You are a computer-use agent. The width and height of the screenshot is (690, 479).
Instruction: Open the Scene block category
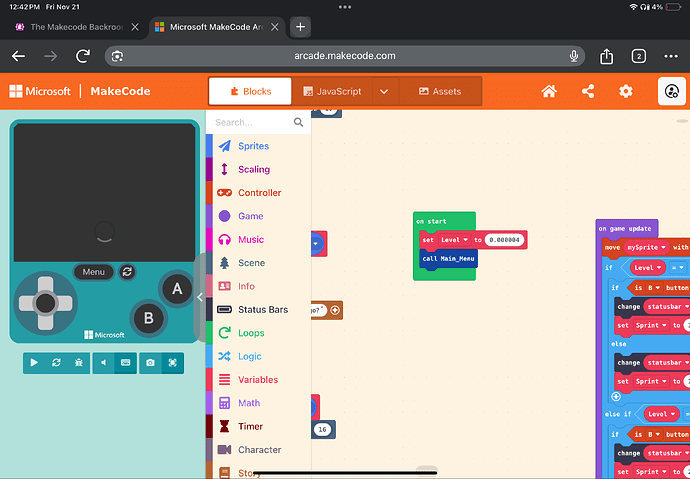tap(258, 263)
